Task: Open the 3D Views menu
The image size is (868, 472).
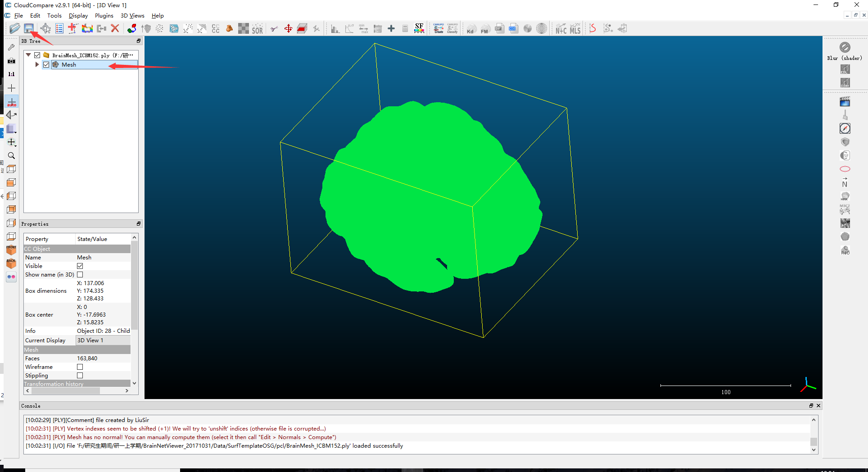Action: coord(132,15)
